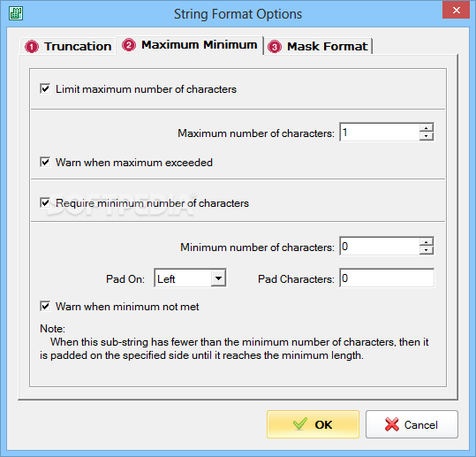
Task: Open the Mask Format tab
Action: pyautogui.click(x=318, y=47)
